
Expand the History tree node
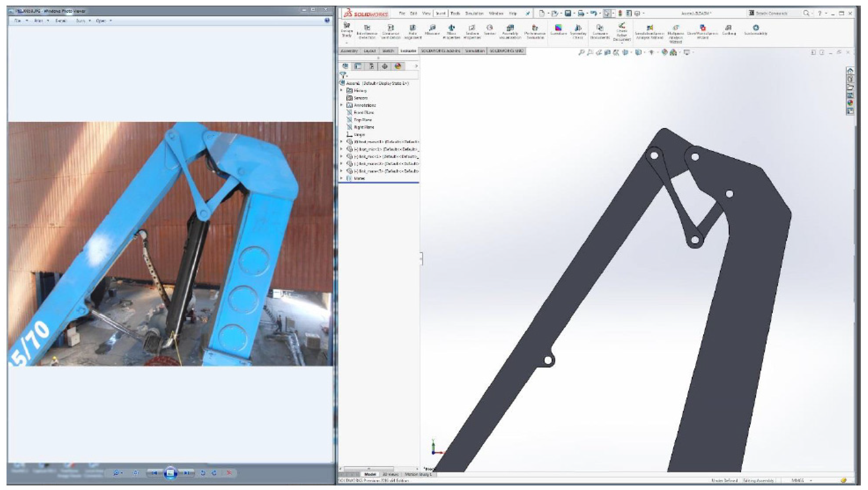click(342, 90)
